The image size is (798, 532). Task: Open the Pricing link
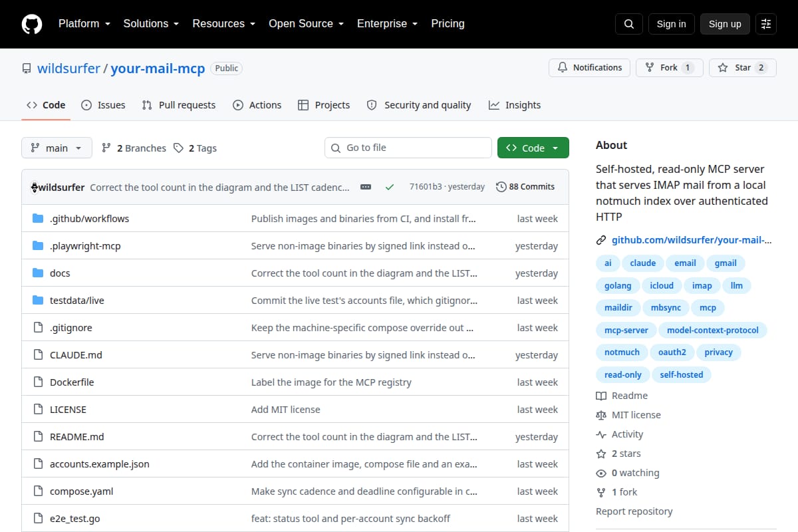(448, 24)
